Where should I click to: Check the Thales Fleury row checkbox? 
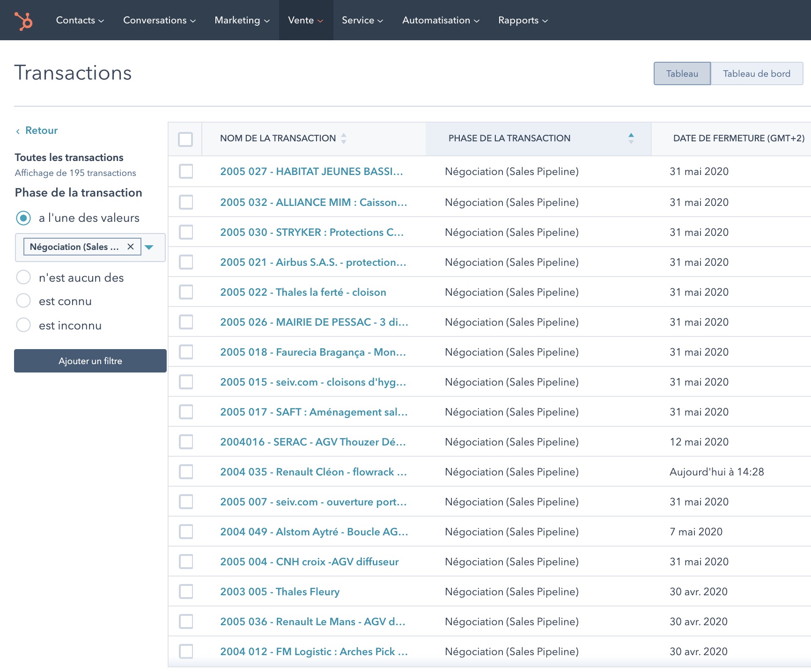coord(186,592)
